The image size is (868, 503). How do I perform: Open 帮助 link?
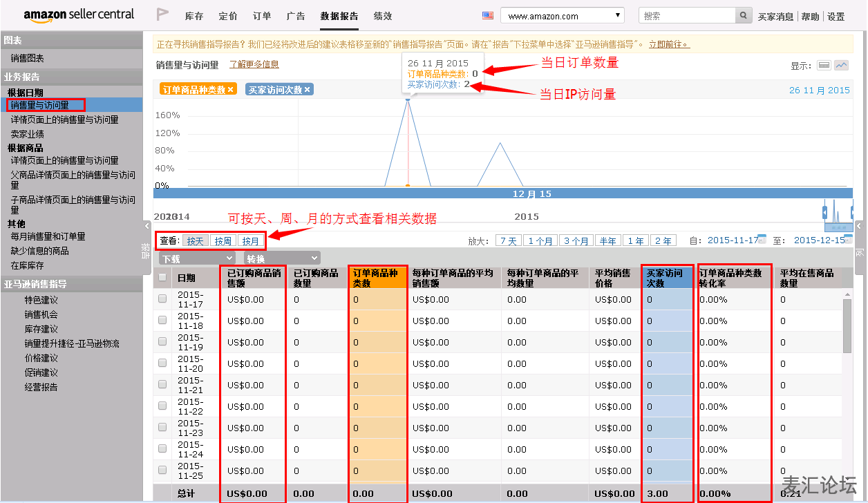pos(810,17)
